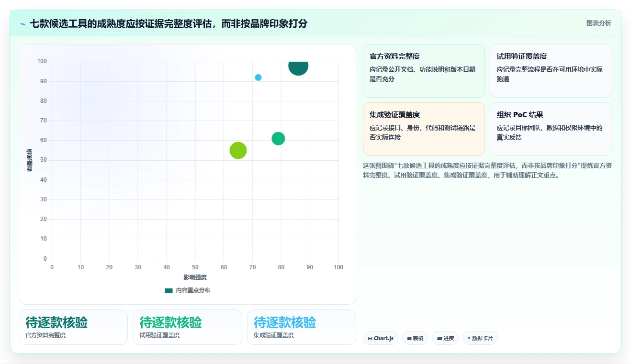The image size is (631, 364).
Task: Click the text 应记录公开文档、功能说明和版本日期是否充分
Action: (x=423, y=74)
